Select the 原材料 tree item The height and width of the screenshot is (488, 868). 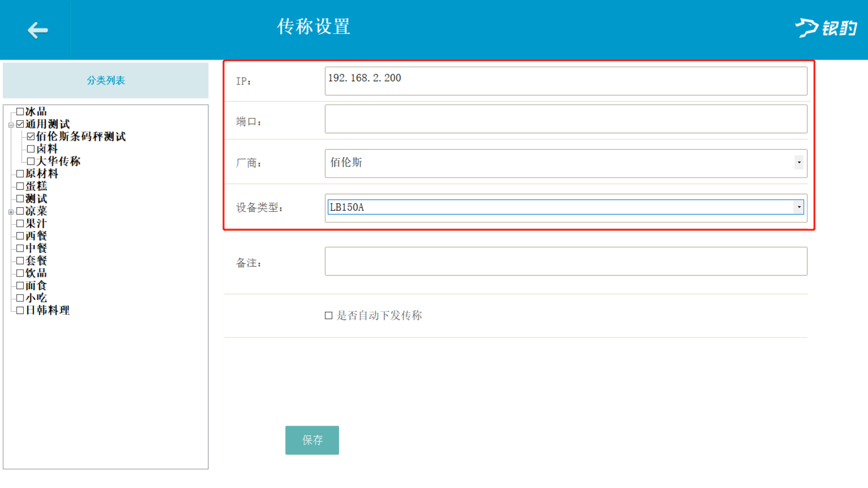pyautogui.click(x=42, y=174)
